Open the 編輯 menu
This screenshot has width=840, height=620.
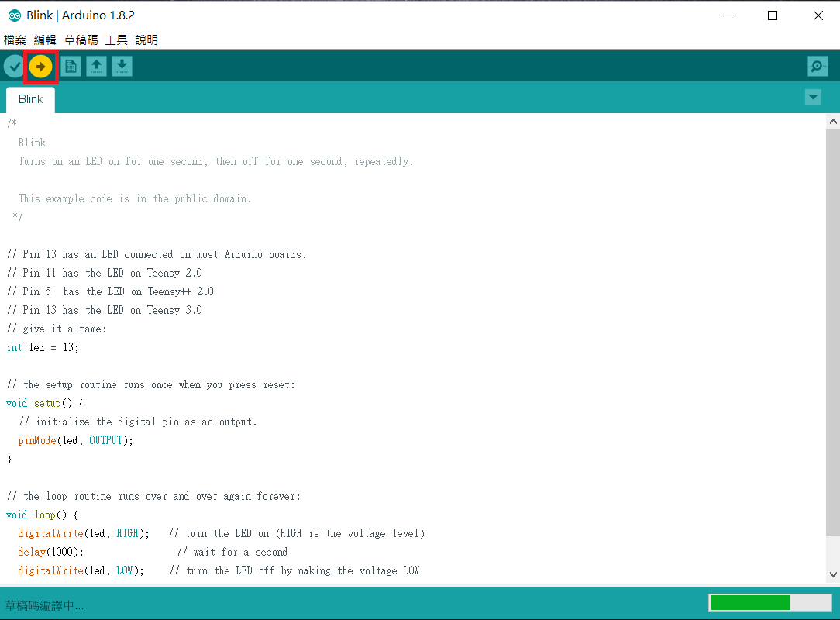(x=45, y=40)
